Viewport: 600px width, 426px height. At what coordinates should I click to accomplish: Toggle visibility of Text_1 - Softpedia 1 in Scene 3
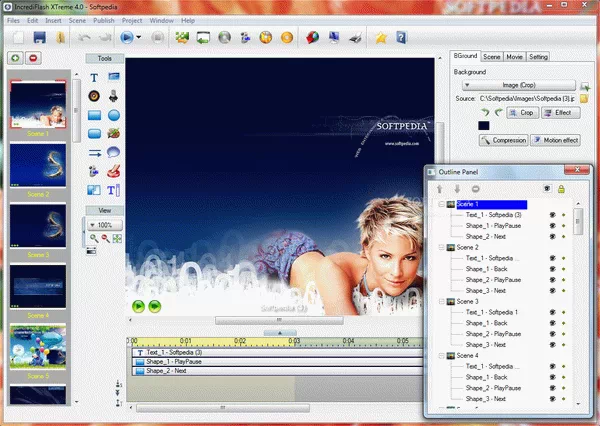pyautogui.click(x=553, y=312)
